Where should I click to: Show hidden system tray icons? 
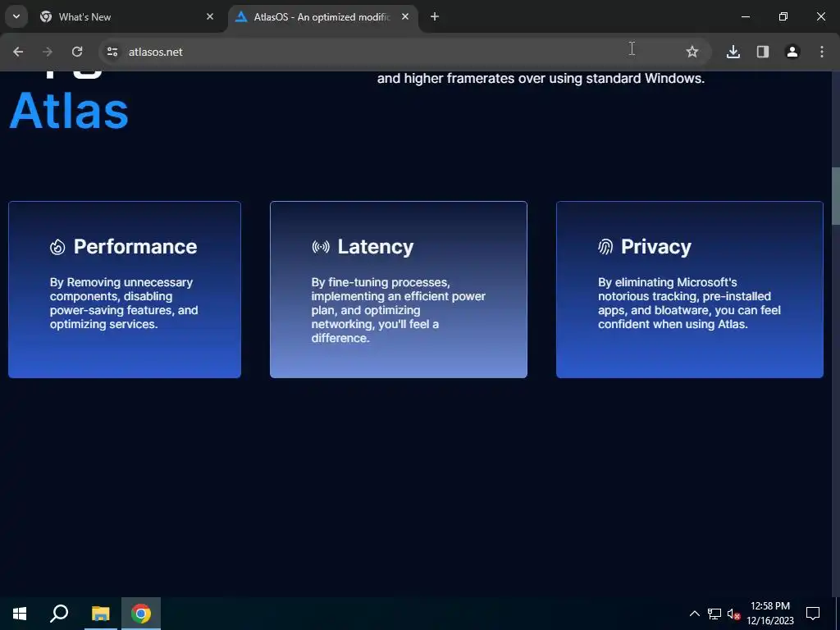(694, 614)
